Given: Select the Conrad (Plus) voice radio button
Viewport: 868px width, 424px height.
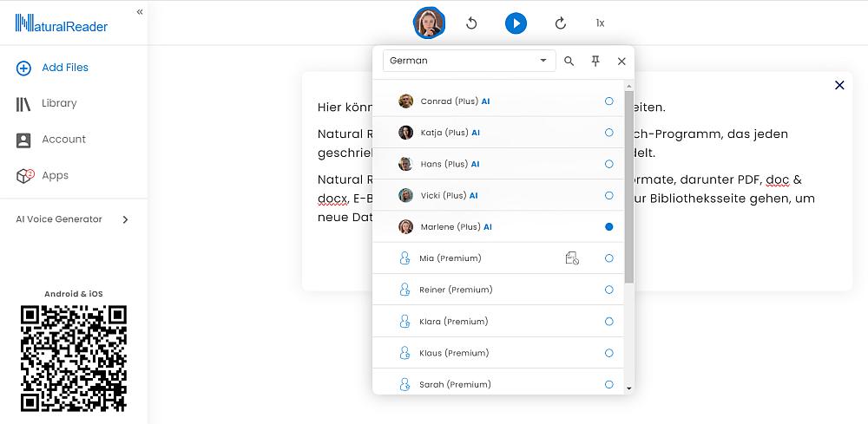Looking at the screenshot, I should [609, 101].
